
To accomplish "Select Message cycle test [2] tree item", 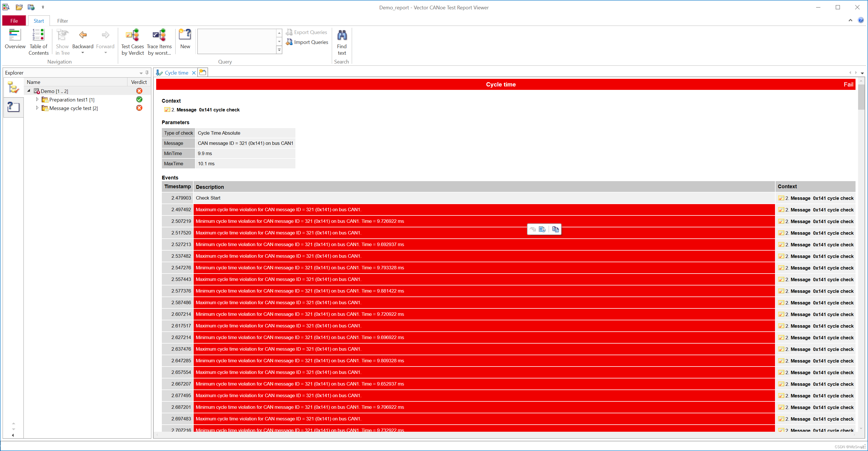I will [73, 108].
